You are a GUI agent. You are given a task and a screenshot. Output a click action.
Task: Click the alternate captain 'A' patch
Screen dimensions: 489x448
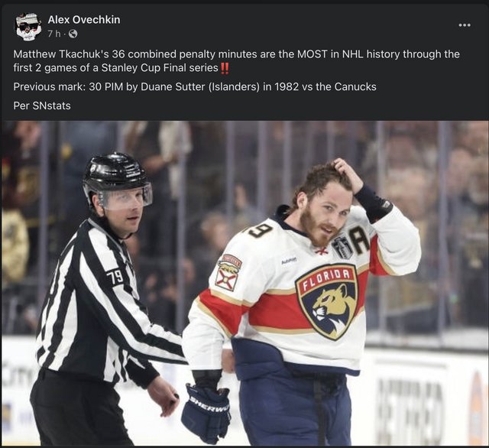pos(359,239)
